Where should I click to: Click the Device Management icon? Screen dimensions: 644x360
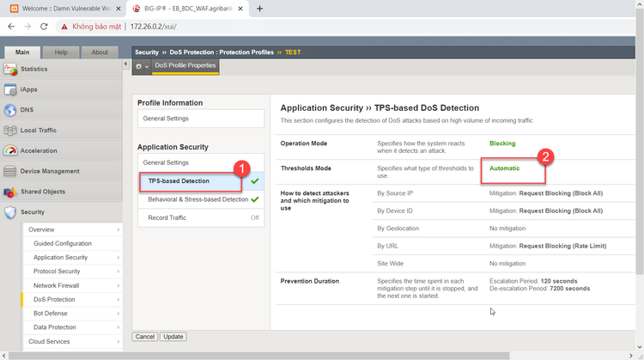coord(10,171)
